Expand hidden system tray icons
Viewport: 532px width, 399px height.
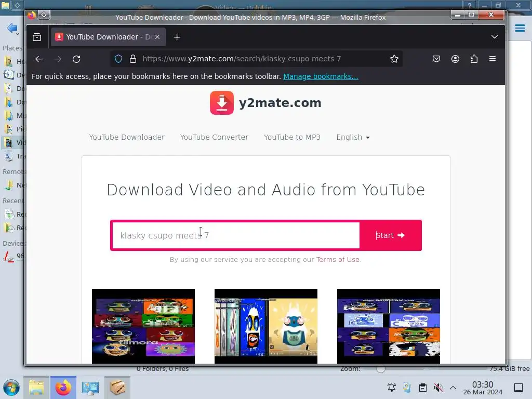tap(453, 388)
